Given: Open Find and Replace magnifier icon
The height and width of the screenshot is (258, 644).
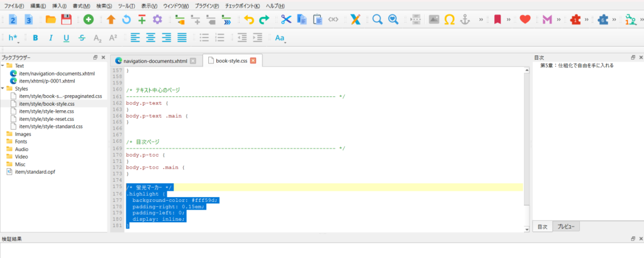Looking at the screenshot, I should (377, 20).
